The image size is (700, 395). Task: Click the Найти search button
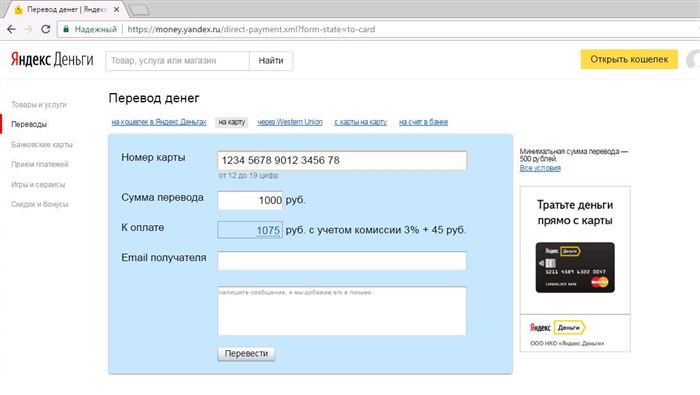pyautogui.click(x=271, y=61)
